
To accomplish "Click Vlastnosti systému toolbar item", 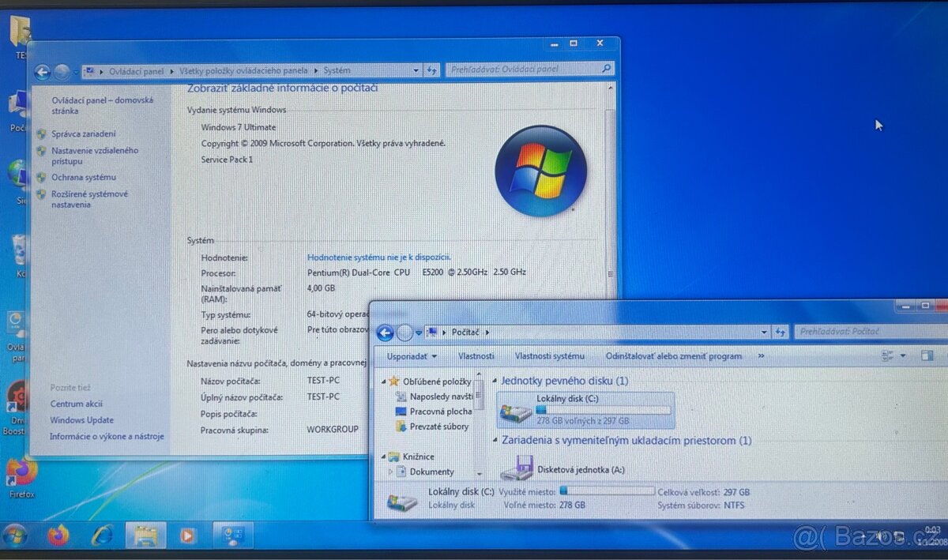I will 550,356.
